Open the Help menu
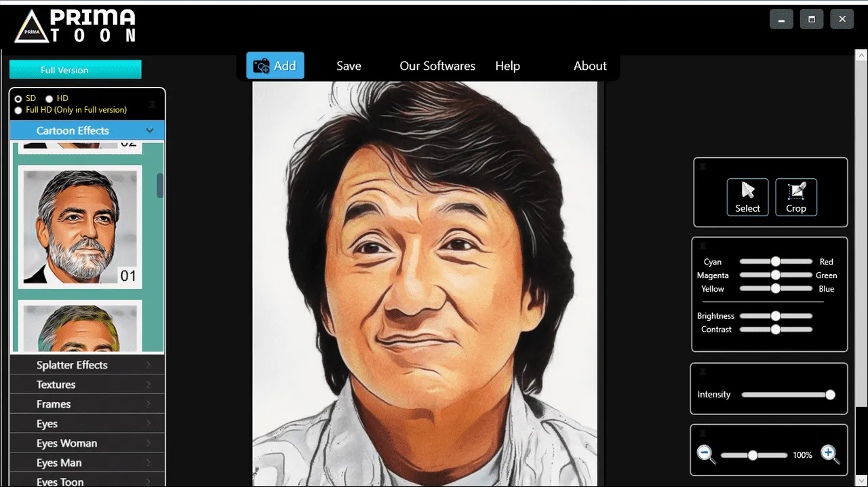The width and height of the screenshot is (868, 487). pyautogui.click(x=507, y=66)
